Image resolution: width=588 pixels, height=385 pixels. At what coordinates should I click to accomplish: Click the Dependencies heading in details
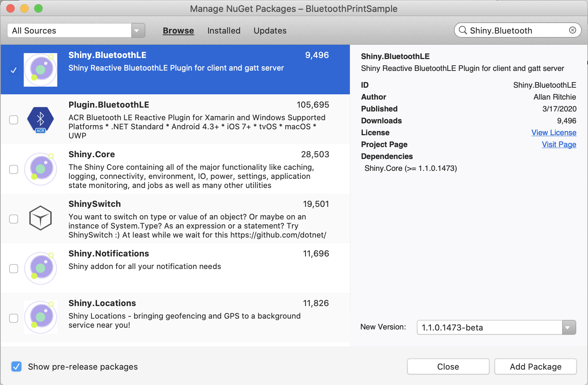point(387,157)
